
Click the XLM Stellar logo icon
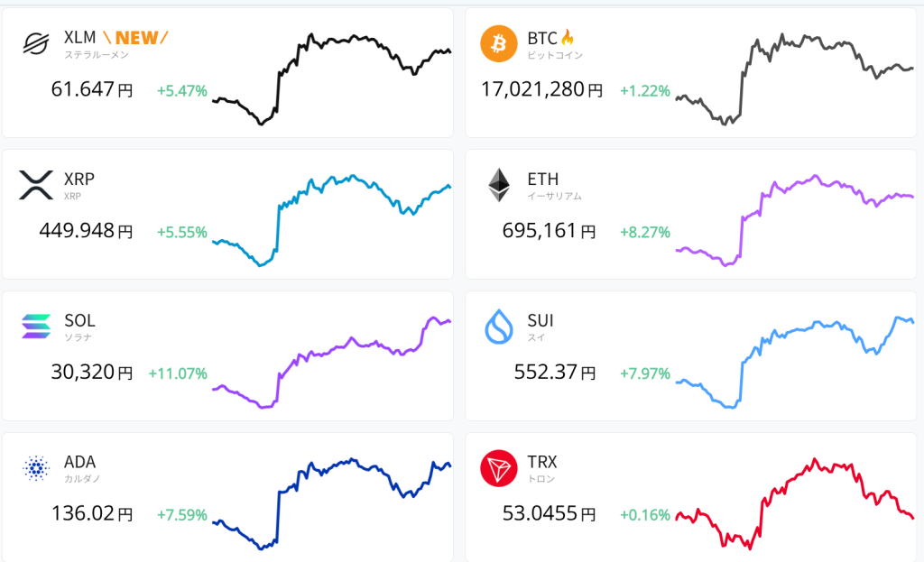pos(36,43)
